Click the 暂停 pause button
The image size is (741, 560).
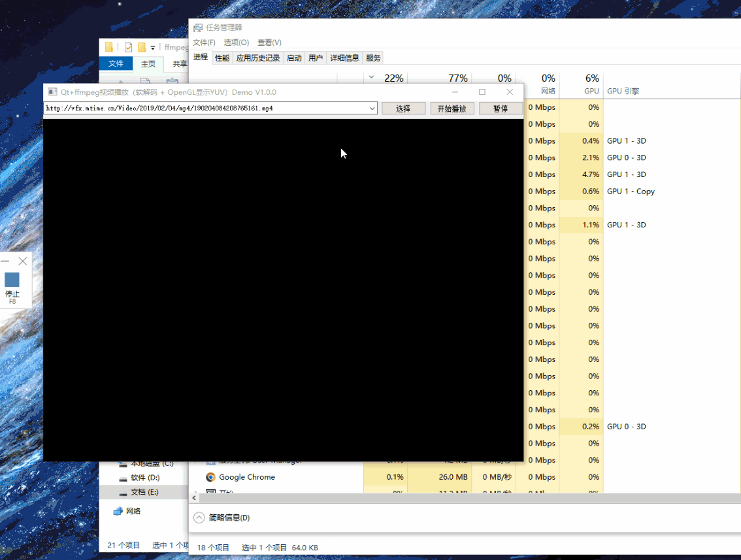point(501,108)
